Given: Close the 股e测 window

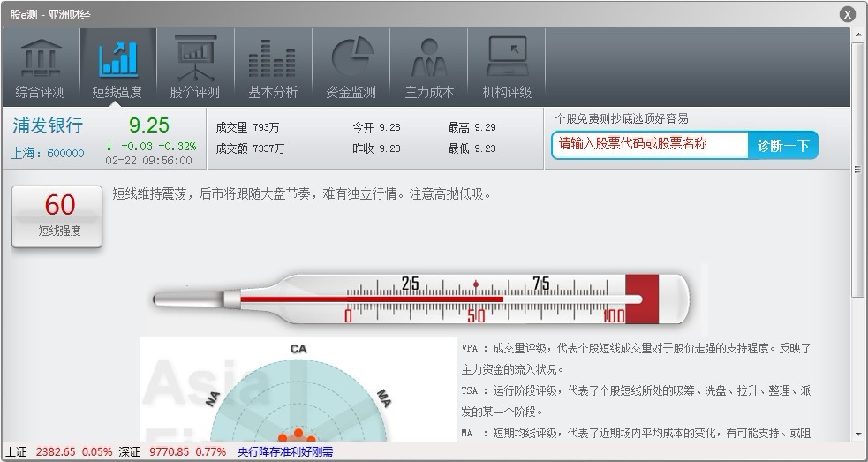Looking at the screenshot, I should pos(848,14).
